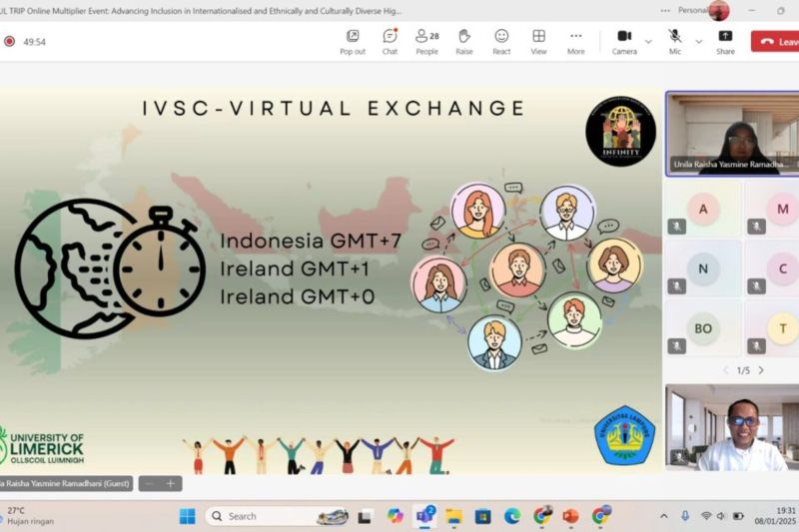Show the People participants list
Image resolution: width=799 pixels, height=532 pixels.
(x=426, y=41)
